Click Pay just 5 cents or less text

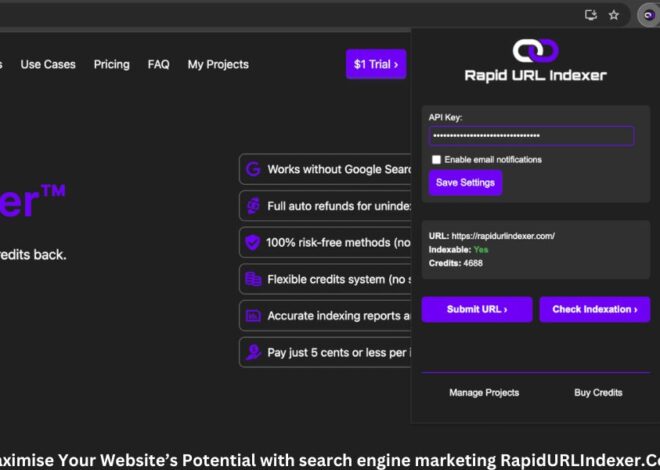339,353
